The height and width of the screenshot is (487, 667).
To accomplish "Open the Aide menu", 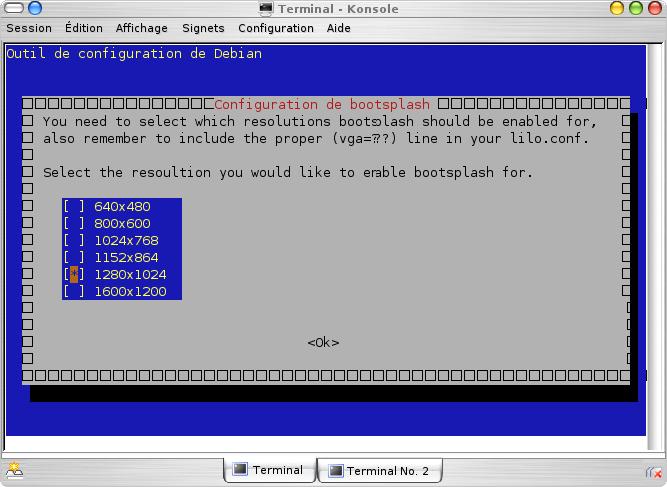I will tap(339, 28).
